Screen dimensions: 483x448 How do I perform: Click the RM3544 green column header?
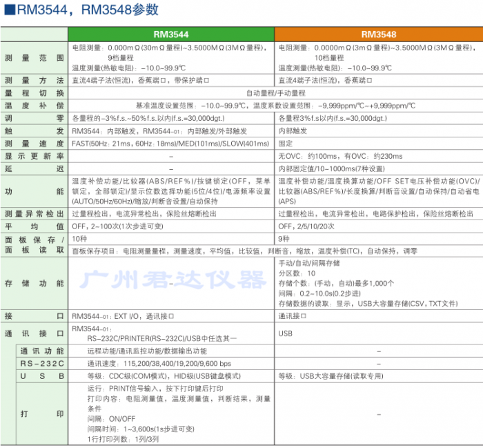pos(171,35)
